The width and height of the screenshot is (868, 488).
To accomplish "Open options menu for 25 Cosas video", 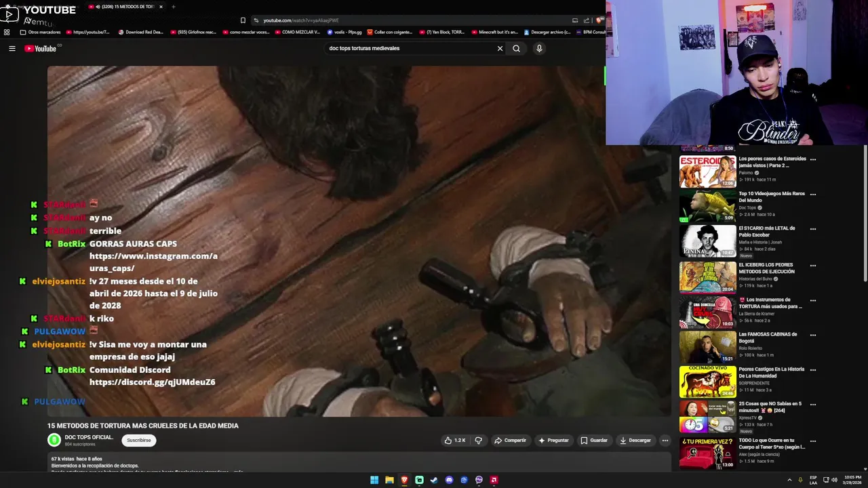I will tap(812, 405).
